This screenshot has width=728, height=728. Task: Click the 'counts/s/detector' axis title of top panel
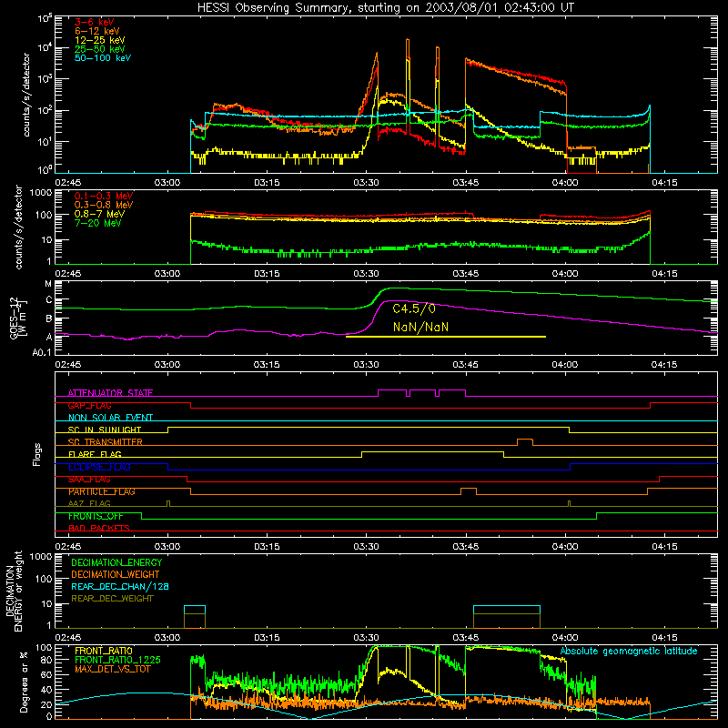coord(26,95)
